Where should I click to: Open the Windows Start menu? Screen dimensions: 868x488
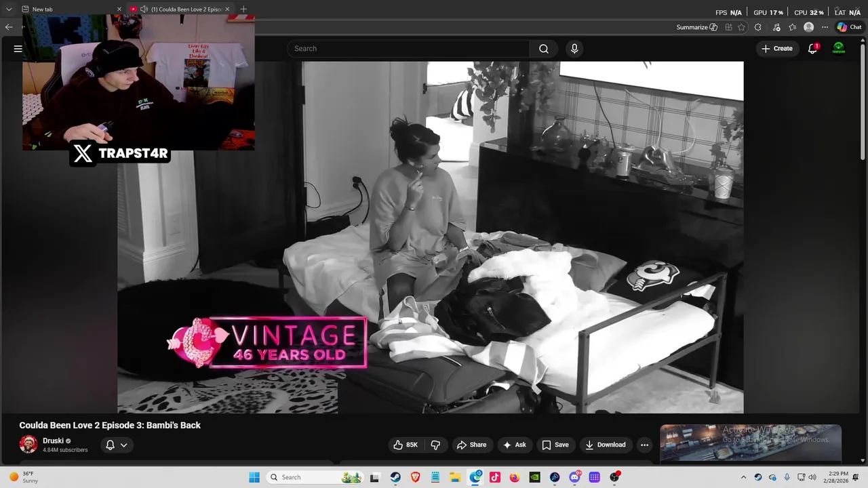(x=254, y=477)
